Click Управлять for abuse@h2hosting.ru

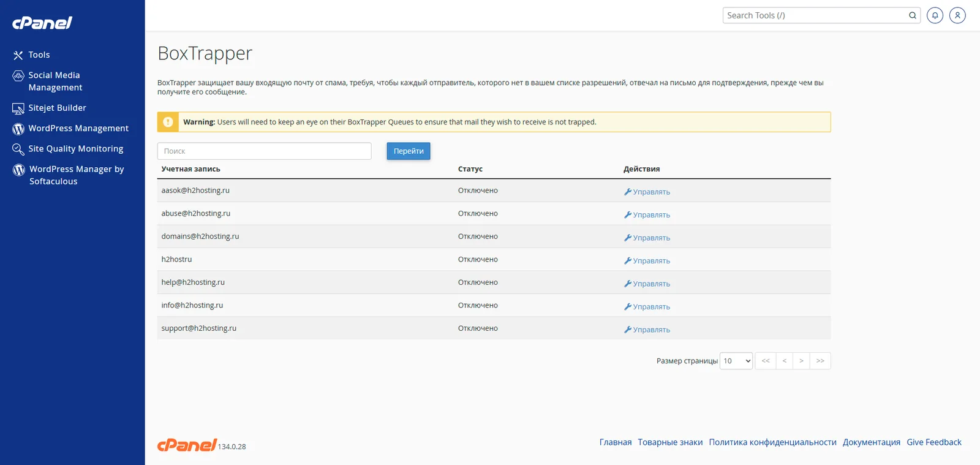(x=652, y=215)
